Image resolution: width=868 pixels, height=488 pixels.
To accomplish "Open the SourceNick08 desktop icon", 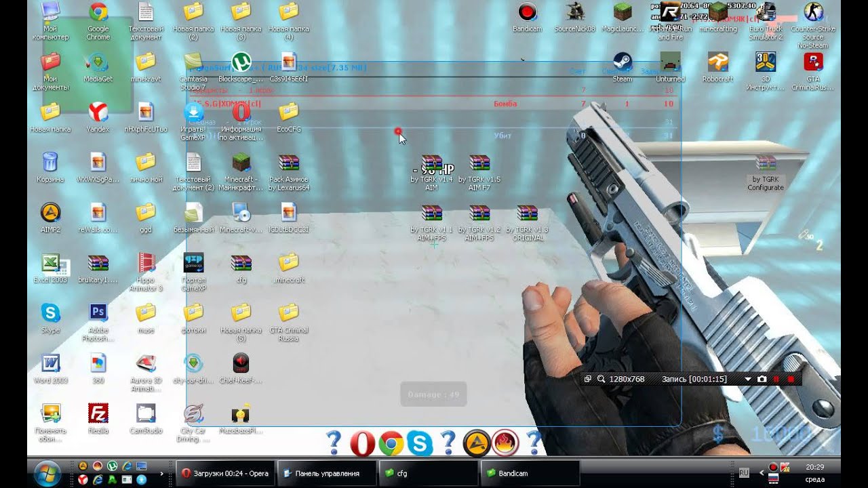I will [x=574, y=12].
